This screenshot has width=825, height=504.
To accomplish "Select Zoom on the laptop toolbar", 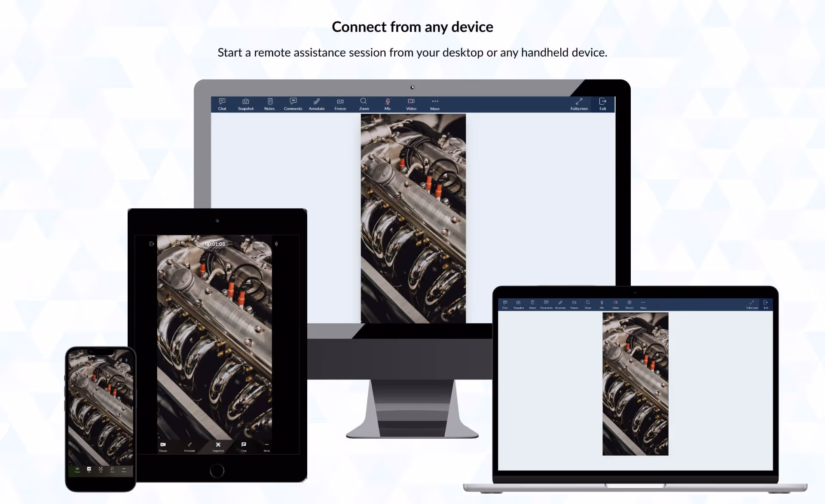I will [588, 305].
